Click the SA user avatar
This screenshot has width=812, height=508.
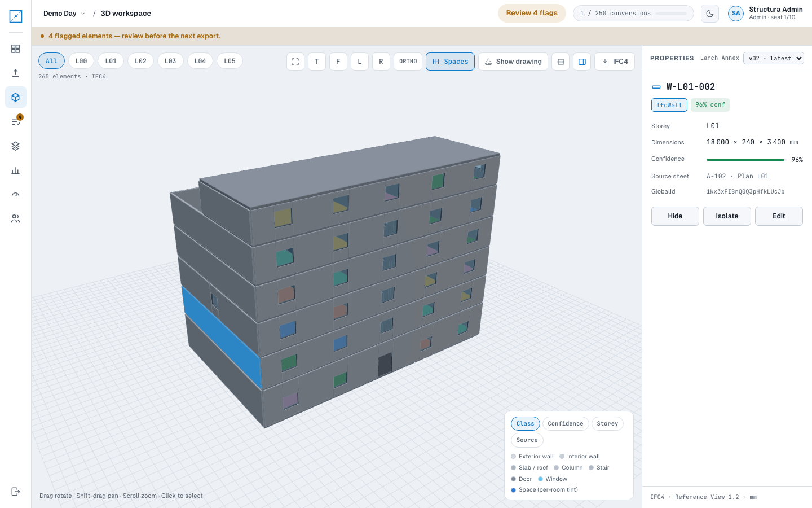(736, 14)
